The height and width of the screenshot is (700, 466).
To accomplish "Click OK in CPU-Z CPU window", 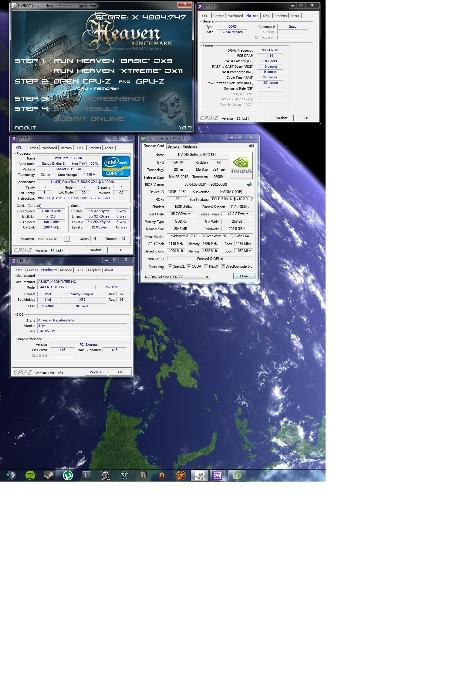I will click(120, 250).
